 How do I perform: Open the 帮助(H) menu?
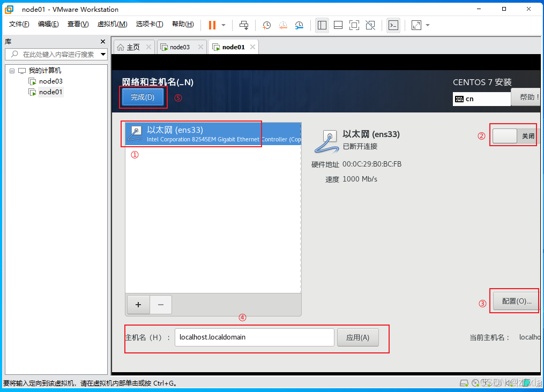click(x=183, y=24)
